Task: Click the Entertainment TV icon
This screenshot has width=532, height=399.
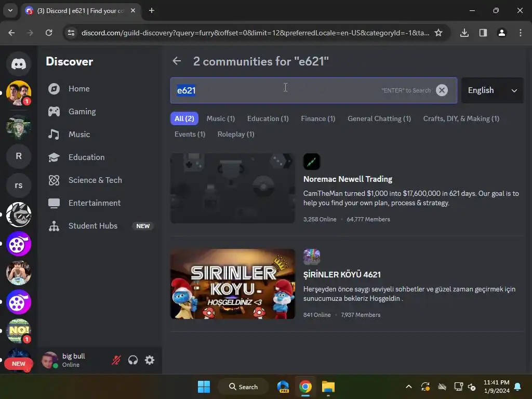Action: pos(54,203)
